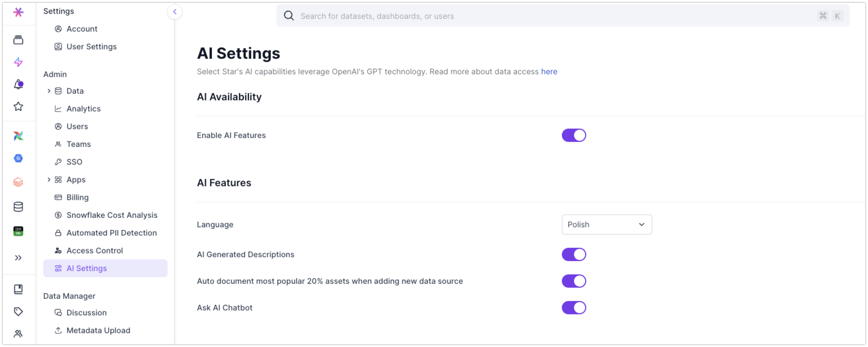Toggle Auto document popular assets switch
The image size is (868, 347).
pos(573,281)
